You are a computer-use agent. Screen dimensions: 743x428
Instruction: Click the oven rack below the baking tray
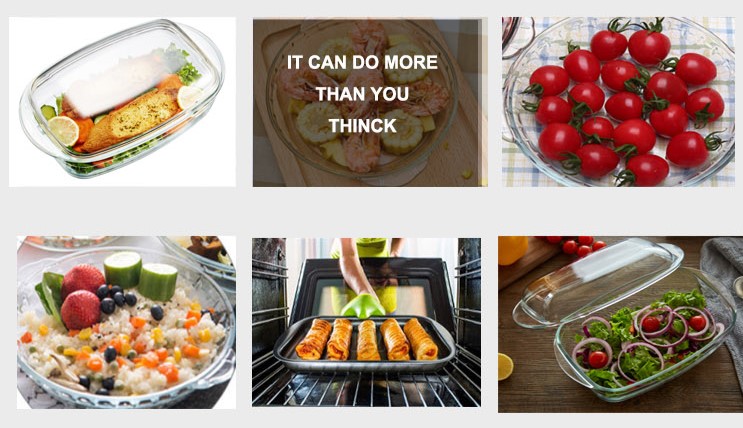click(x=366, y=388)
